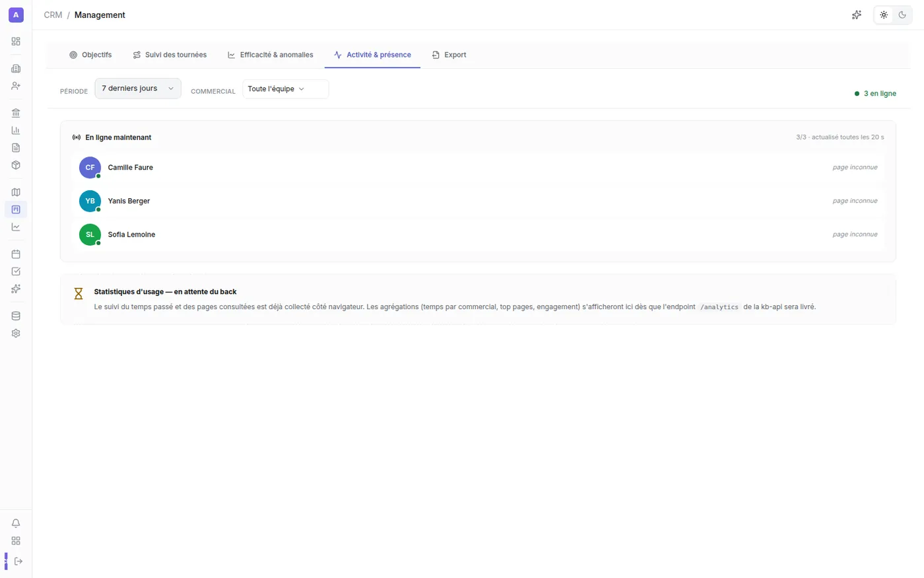Open the Période "7 derniers jours" dropdown
The height and width of the screenshot is (578, 924).
click(x=138, y=89)
